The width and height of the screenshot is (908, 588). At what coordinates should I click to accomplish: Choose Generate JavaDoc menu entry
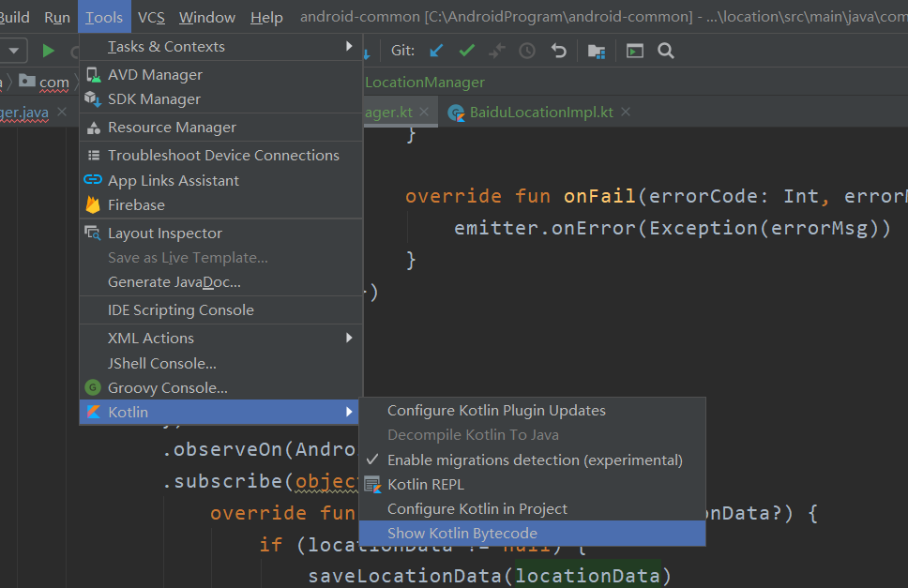[220, 282]
